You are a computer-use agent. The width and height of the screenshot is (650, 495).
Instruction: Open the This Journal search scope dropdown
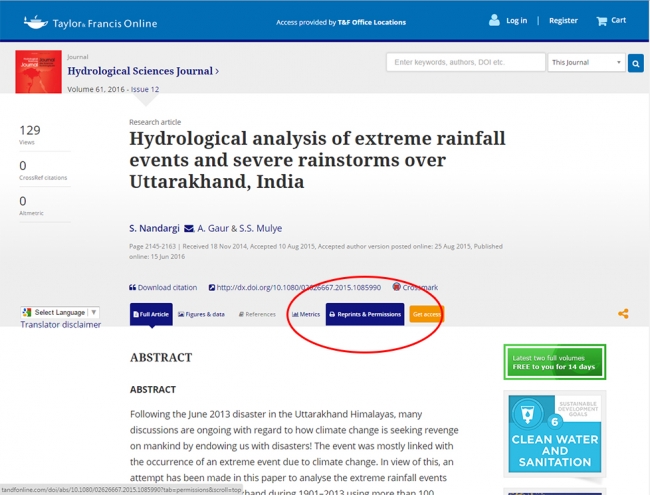coord(586,62)
